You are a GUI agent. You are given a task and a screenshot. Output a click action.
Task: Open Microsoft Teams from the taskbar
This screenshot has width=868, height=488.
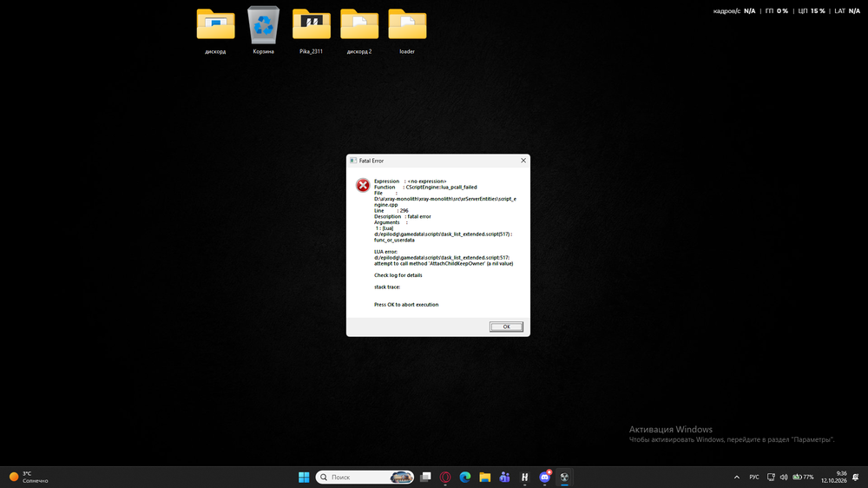coord(505,477)
